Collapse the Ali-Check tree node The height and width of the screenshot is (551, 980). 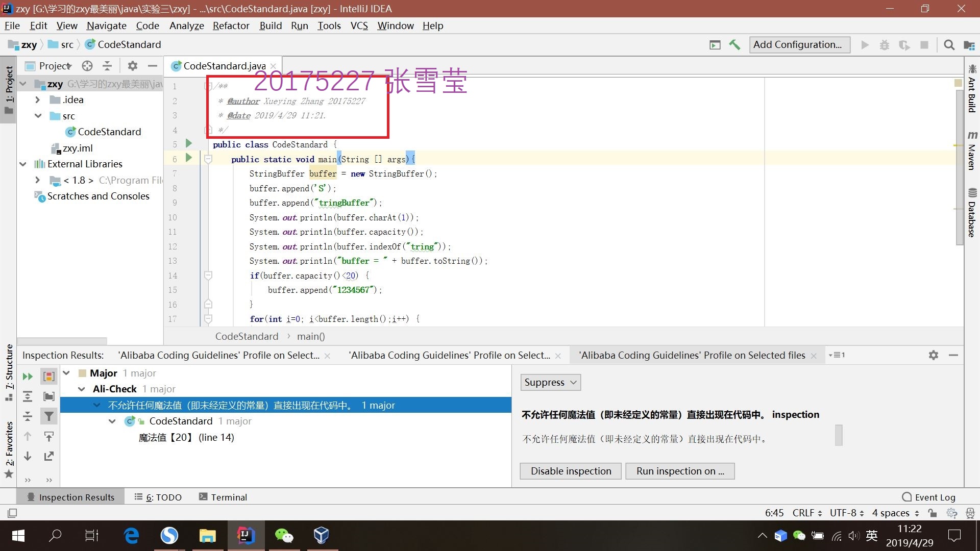point(82,389)
